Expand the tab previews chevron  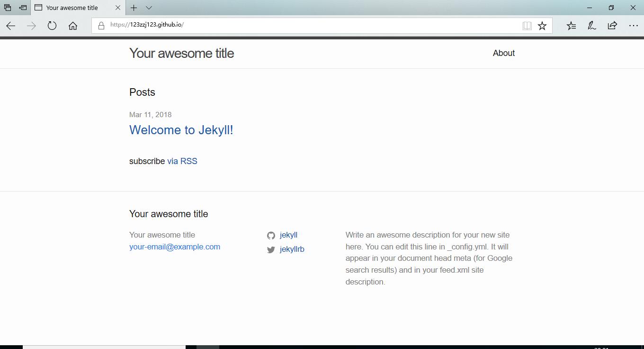(149, 8)
